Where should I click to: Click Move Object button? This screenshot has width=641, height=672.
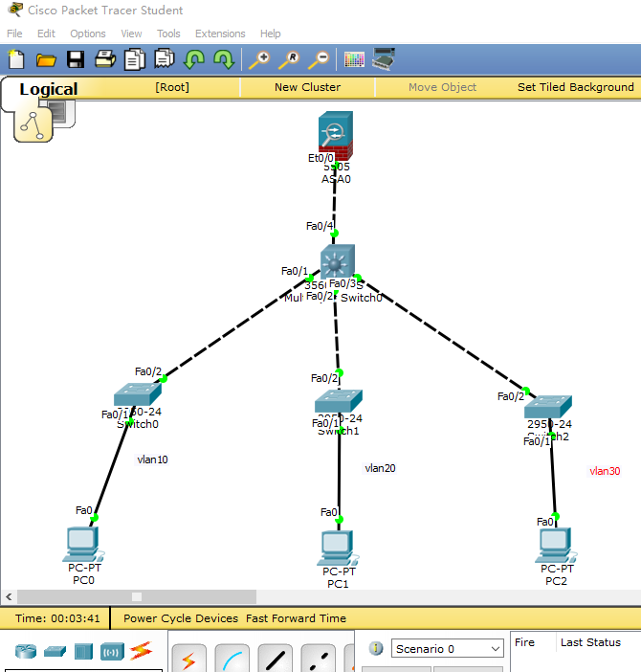(442, 87)
